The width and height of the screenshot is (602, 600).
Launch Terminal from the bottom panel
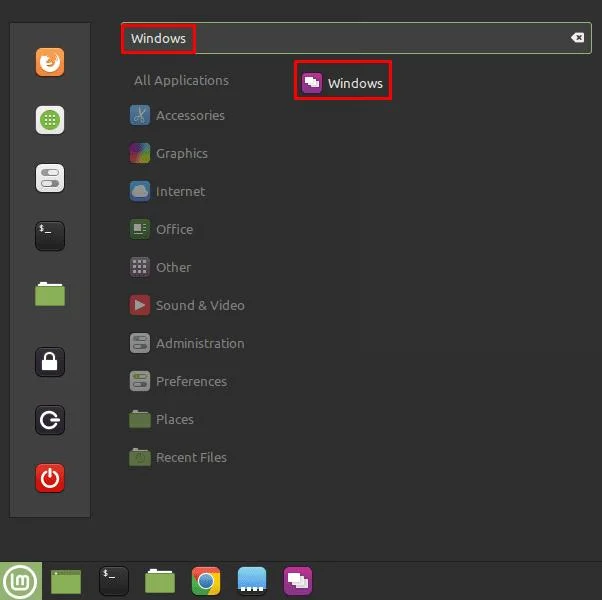(114, 581)
